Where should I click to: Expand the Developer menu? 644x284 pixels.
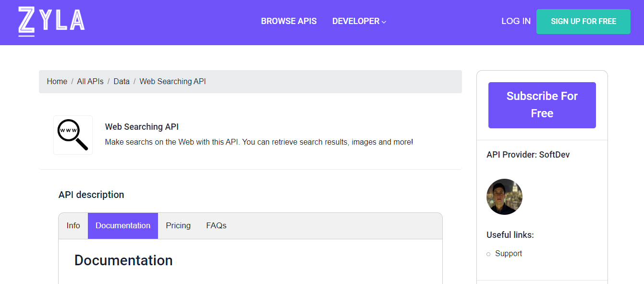click(355, 21)
